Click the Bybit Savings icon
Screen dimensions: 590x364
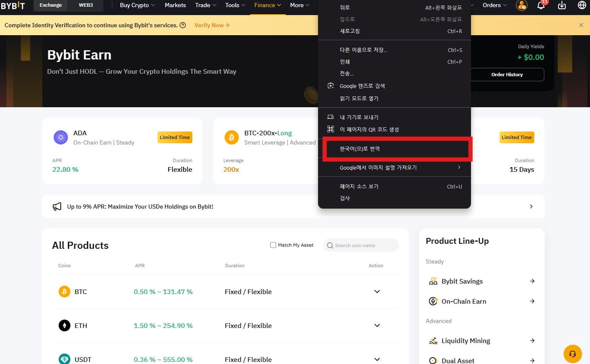tap(433, 281)
